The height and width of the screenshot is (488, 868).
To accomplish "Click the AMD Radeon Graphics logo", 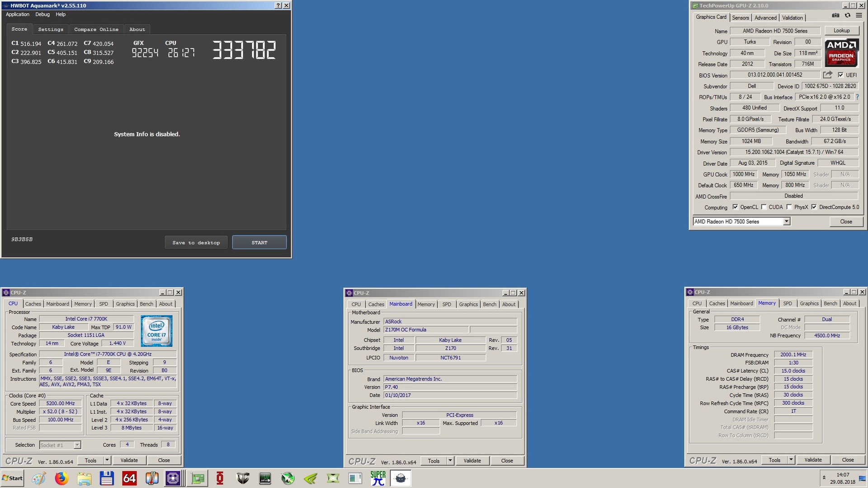I will click(x=841, y=53).
